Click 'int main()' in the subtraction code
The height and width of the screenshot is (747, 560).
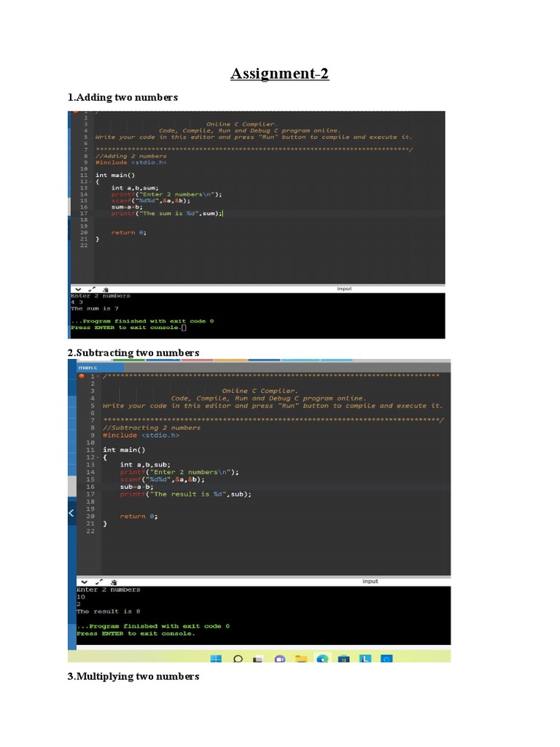pos(124,449)
